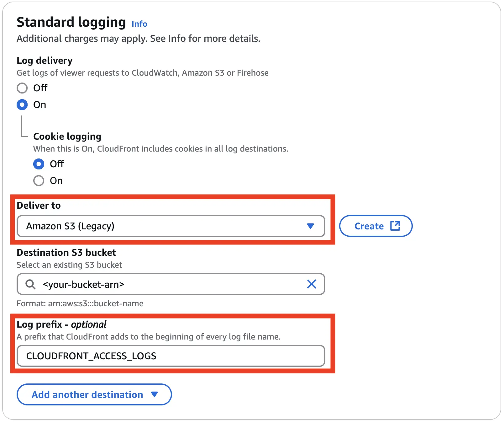Open the Standard logging Info link

coord(139,24)
